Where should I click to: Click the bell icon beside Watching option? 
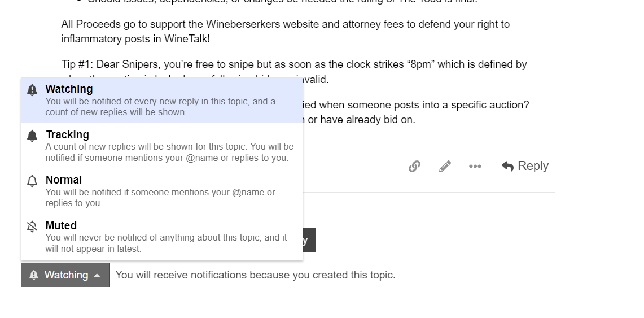(32, 90)
